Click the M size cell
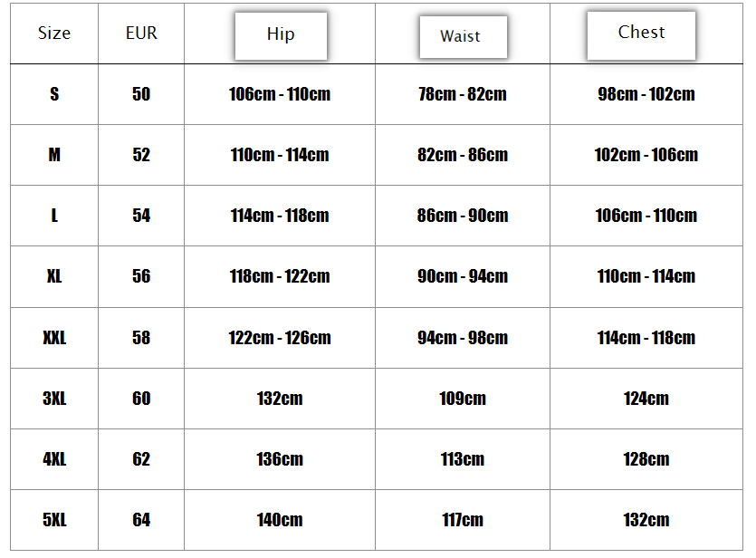 [54, 155]
